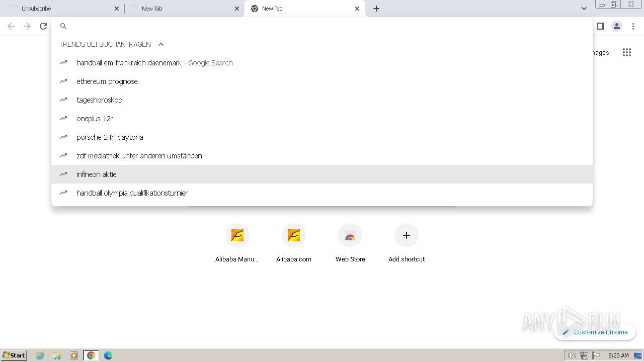Click the magnifier icon in address bar
This screenshot has height=362, width=644.
tap(63, 26)
